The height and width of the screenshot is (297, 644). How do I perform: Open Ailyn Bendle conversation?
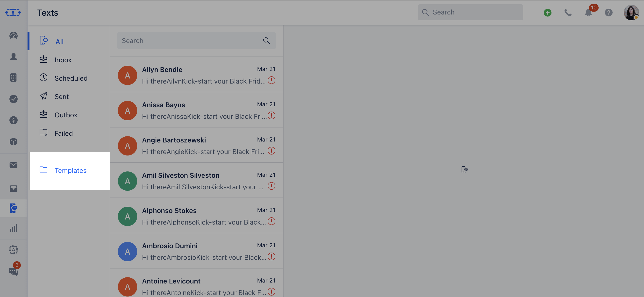[196, 75]
